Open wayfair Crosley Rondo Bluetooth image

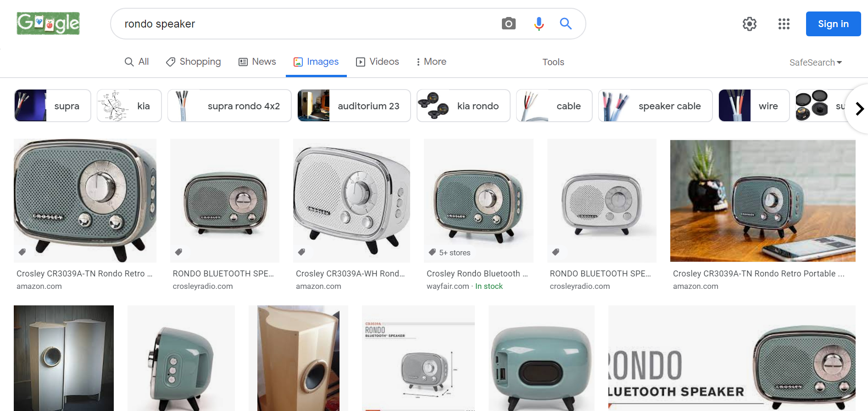(479, 200)
